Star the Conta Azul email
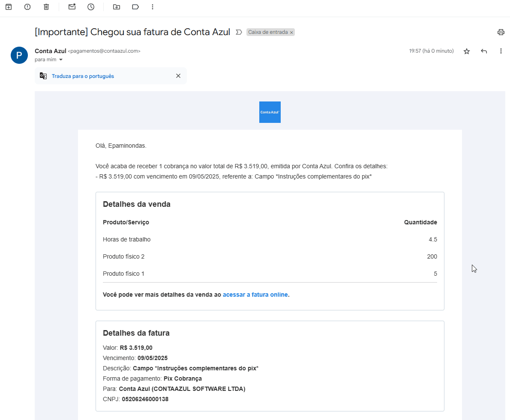The height and width of the screenshot is (420, 510). [x=466, y=51]
